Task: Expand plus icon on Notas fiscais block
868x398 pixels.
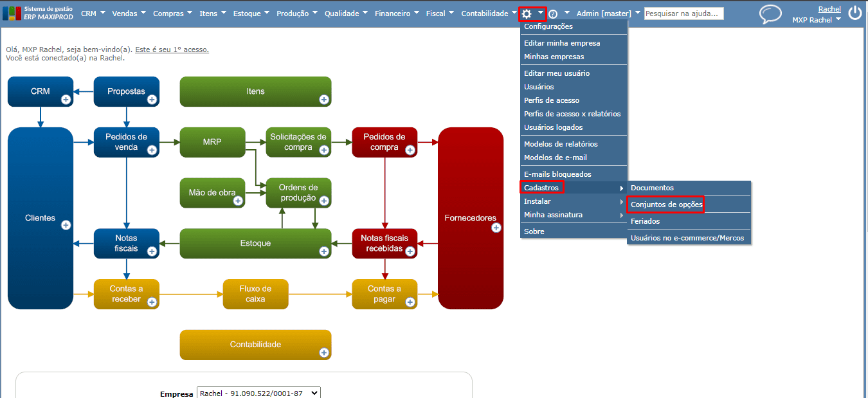Action: pyautogui.click(x=152, y=251)
